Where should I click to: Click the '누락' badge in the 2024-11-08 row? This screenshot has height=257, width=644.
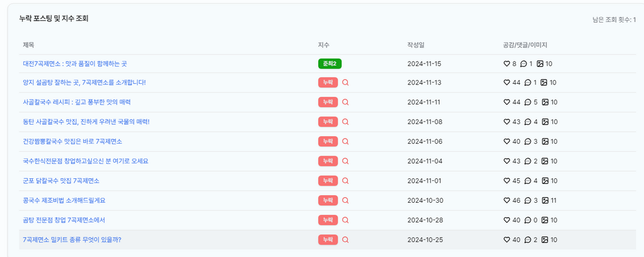pos(328,122)
